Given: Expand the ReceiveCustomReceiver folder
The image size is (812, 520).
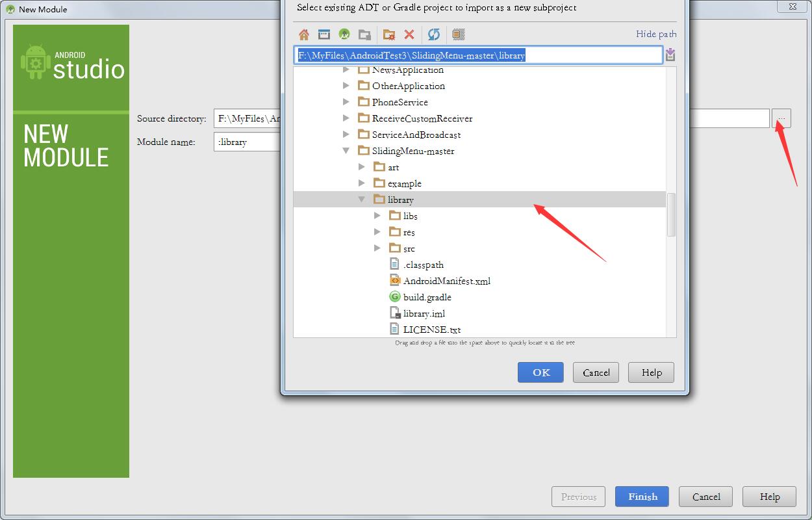Looking at the screenshot, I should coord(346,118).
